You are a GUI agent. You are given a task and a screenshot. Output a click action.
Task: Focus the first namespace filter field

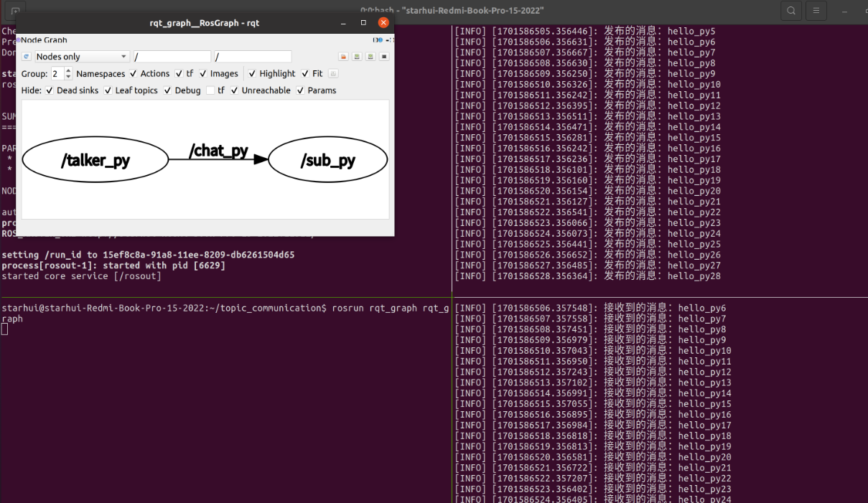pos(172,57)
